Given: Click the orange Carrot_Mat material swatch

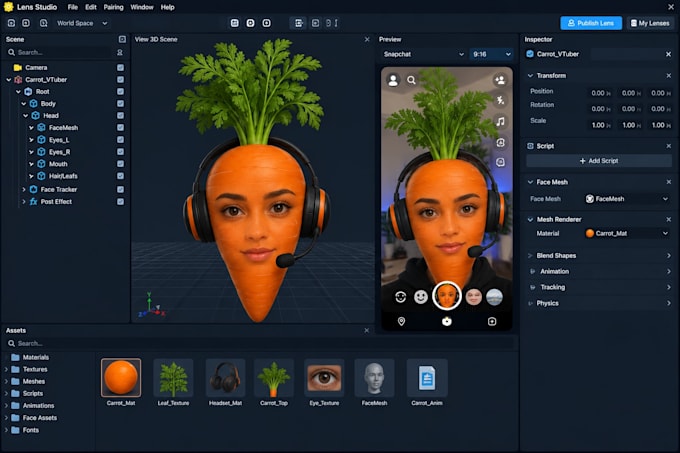Looking at the screenshot, I should tap(590, 234).
